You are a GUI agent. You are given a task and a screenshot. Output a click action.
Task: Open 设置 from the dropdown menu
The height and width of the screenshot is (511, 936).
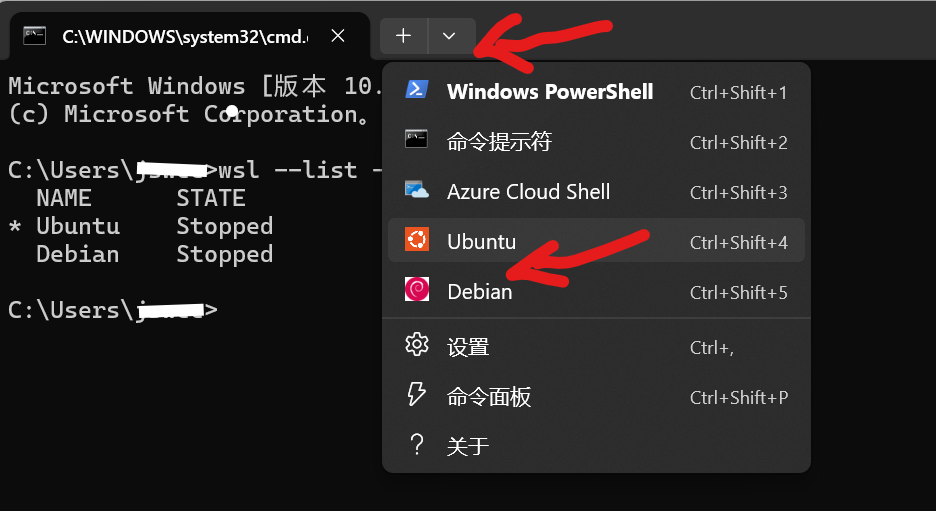tap(468, 347)
